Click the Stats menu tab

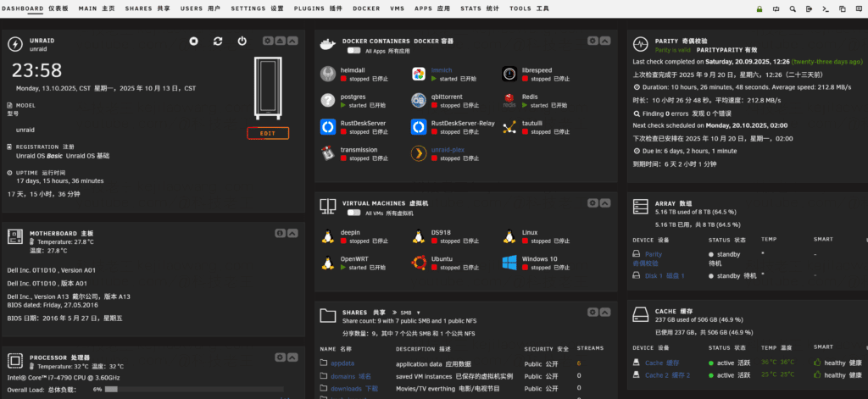480,8
